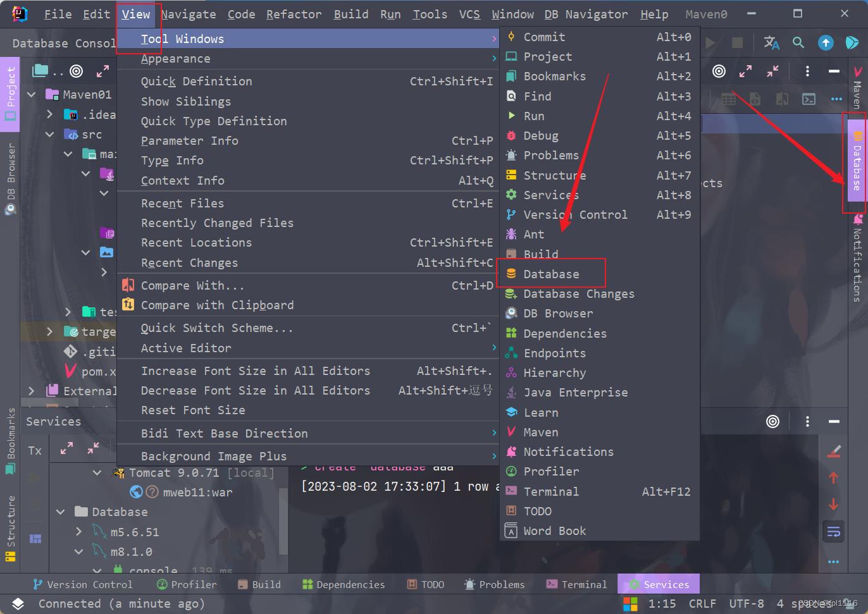This screenshot has height=614, width=868.
Task: Collapse the Database node in Services
Action: point(60,512)
